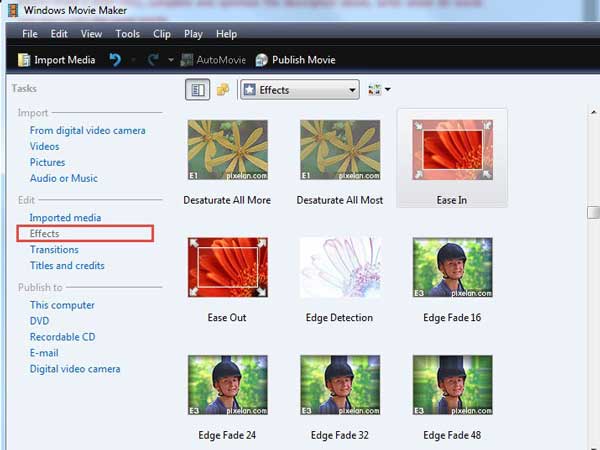Open the Transitions link in Edit tasks
The height and width of the screenshot is (450, 600).
[54, 250]
